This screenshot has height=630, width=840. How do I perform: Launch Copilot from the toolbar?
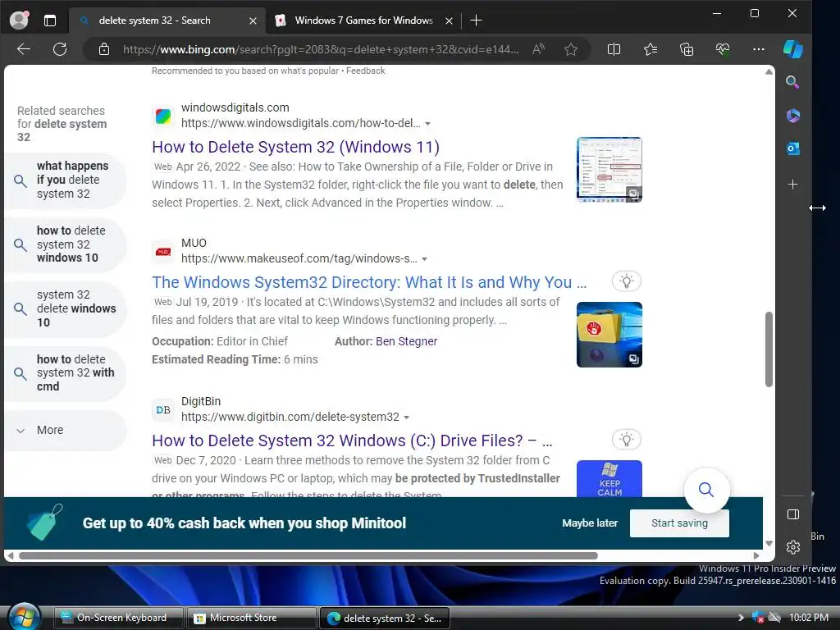(x=793, y=49)
